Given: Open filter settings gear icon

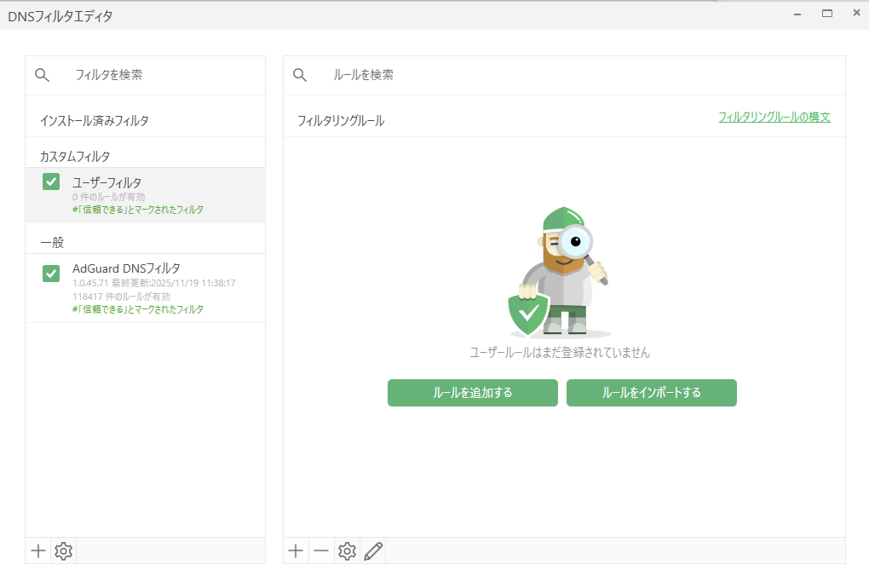Looking at the screenshot, I should tap(64, 551).
